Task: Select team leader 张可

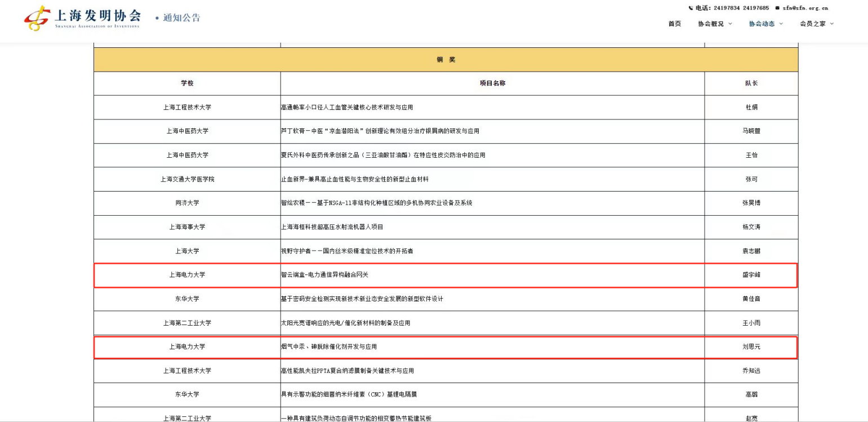Action: [751, 179]
